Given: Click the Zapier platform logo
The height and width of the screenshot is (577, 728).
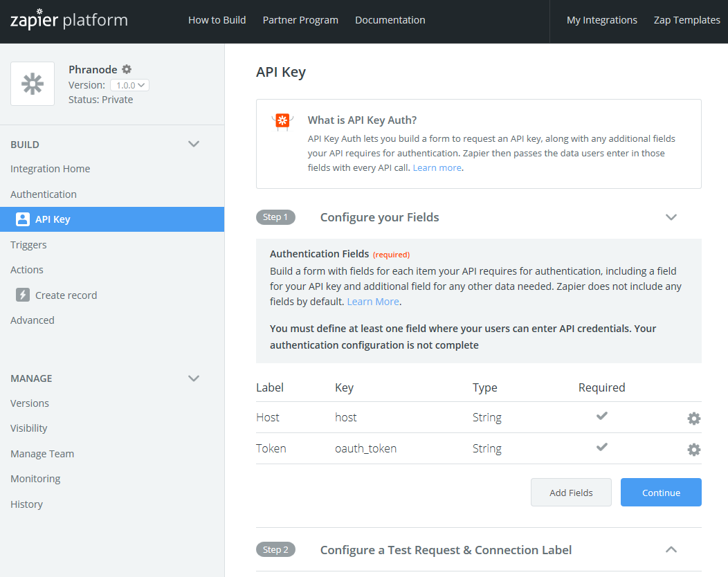Looking at the screenshot, I should coord(69,20).
